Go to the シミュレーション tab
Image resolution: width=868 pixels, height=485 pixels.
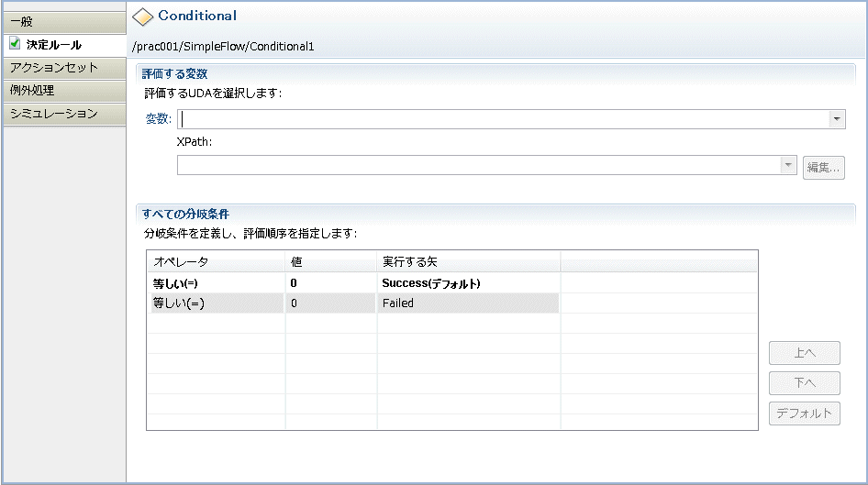[64, 114]
